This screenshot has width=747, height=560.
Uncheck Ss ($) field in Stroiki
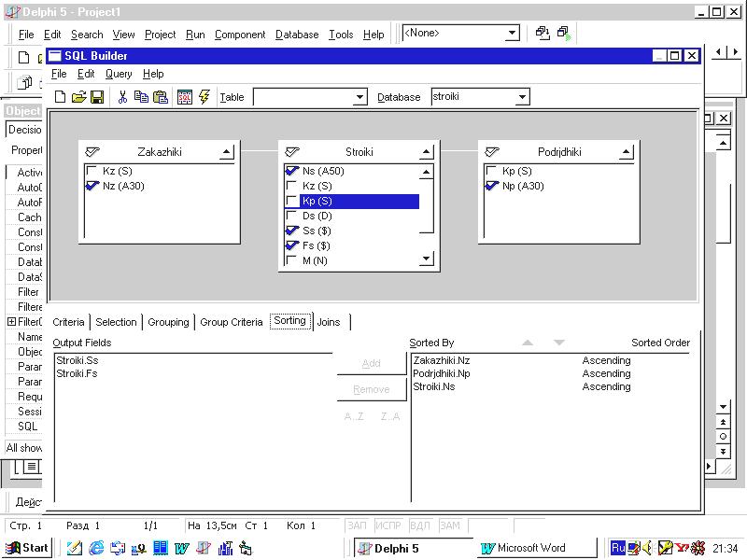291,231
